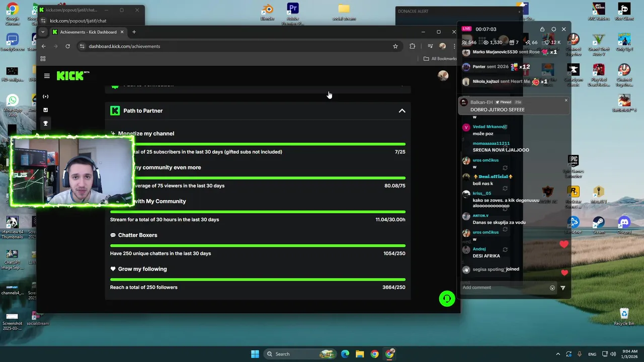This screenshot has width=644, height=362.
Task: Open the lock icon in live overlay
Action: pos(542,29)
